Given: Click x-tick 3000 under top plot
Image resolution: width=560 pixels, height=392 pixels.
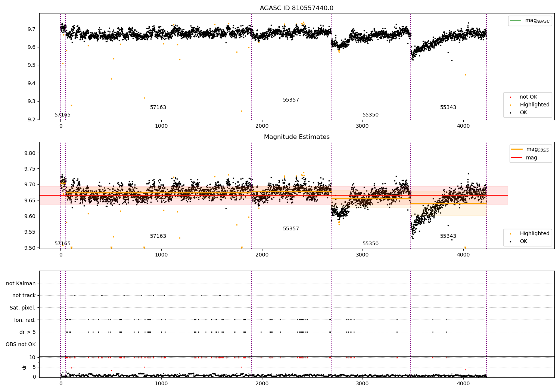Looking at the screenshot, I should (363, 126).
